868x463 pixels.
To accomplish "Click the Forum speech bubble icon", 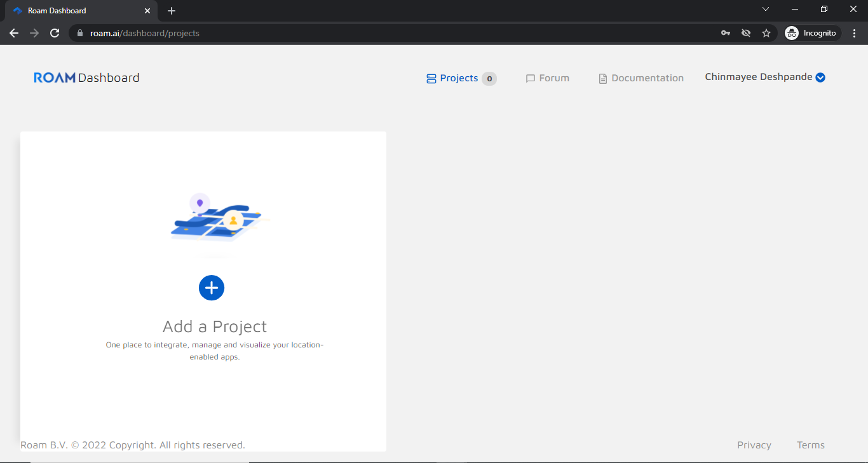I will [x=531, y=79].
